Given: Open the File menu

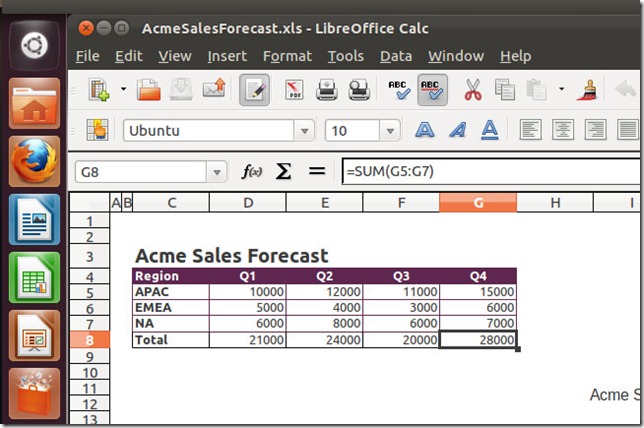Looking at the screenshot, I should [x=87, y=56].
